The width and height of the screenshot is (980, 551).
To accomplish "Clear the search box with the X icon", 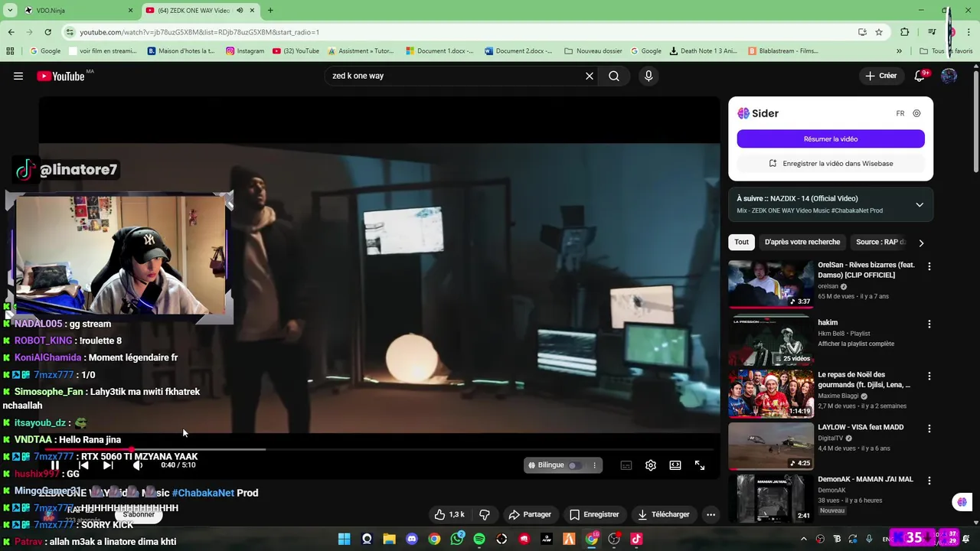I will click(x=590, y=76).
